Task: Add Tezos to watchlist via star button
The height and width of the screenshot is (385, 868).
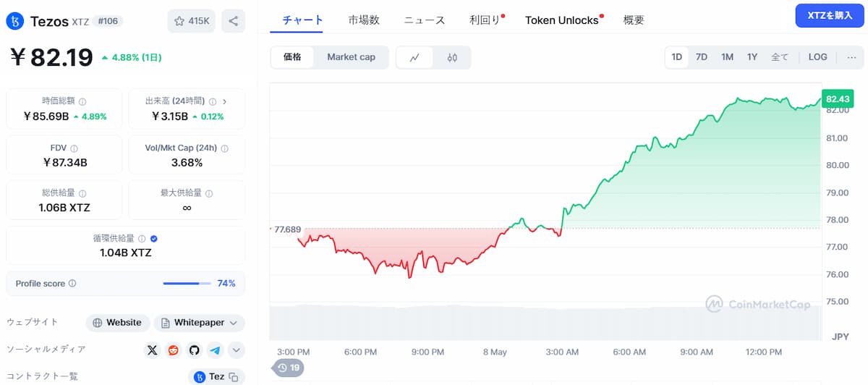Action: point(191,21)
